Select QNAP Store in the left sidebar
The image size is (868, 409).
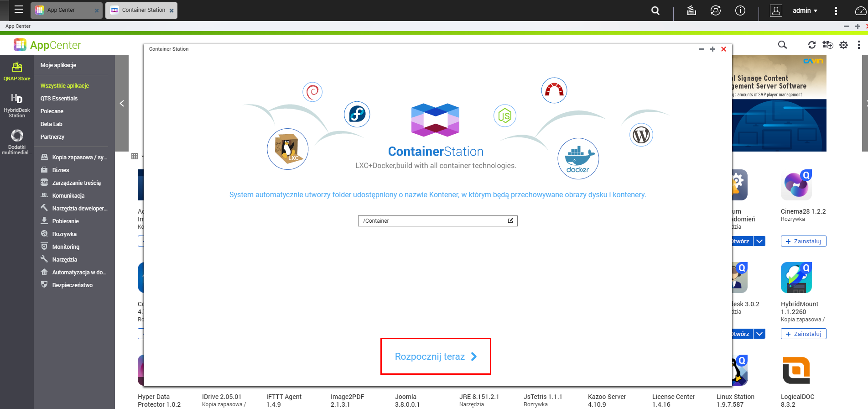click(x=17, y=72)
